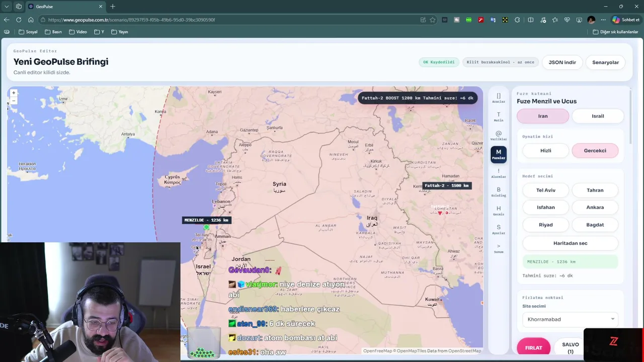This screenshot has width=644, height=362.
Task: Select Iran as missile side
Action: pyautogui.click(x=543, y=116)
